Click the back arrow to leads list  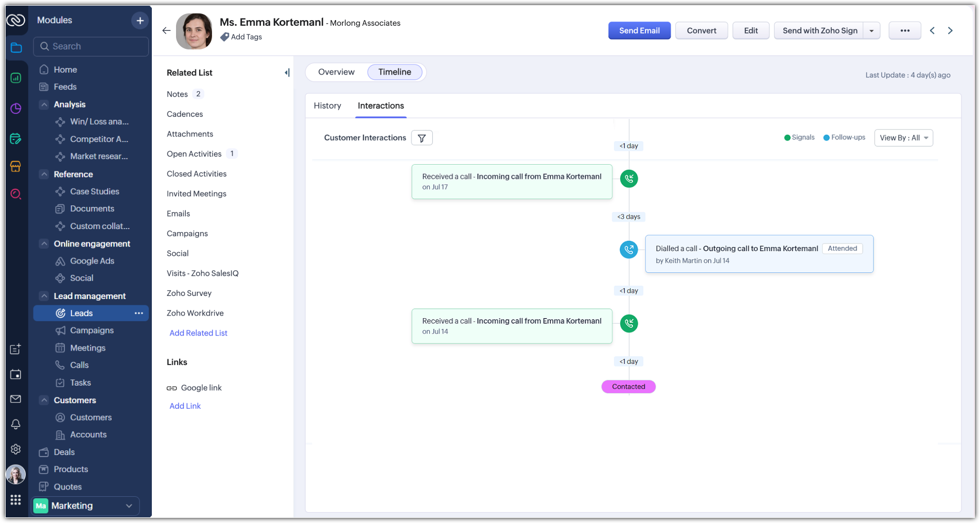click(166, 31)
